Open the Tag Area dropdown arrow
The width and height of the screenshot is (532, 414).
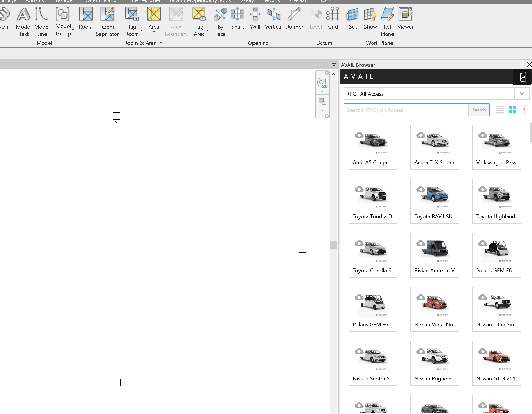(x=207, y=30)
